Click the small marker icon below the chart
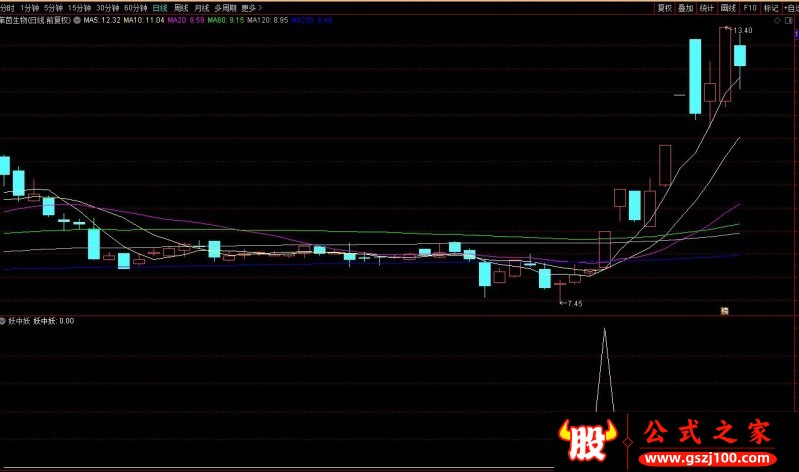The height and width of the screenshot is (472, 799). click(724, 311)
